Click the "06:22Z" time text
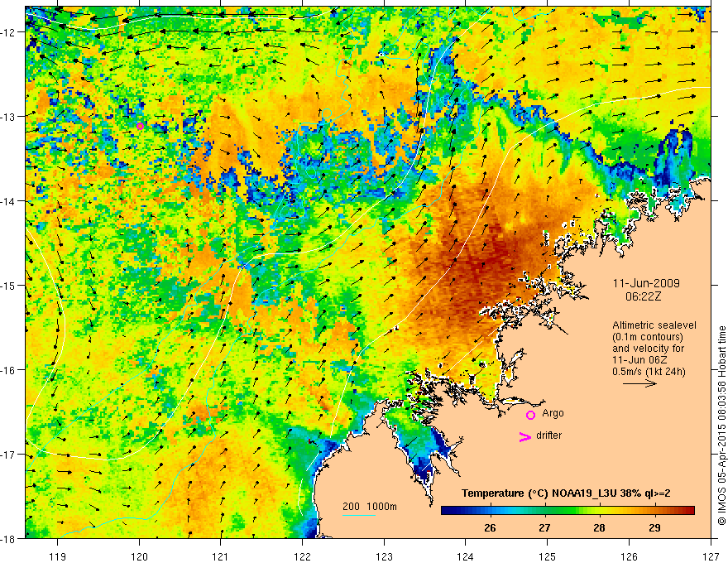The height and width of the screenshot is (563, 728). (x=644, y=296)
